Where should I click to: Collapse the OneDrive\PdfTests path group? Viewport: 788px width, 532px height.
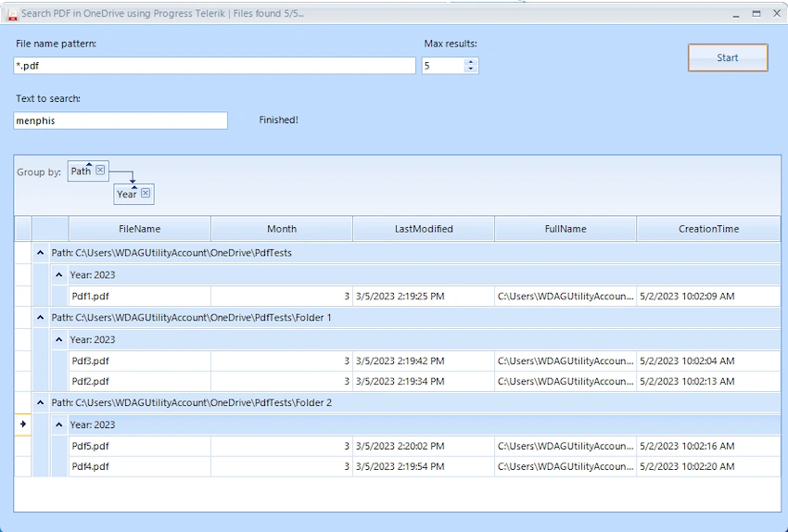41,253
